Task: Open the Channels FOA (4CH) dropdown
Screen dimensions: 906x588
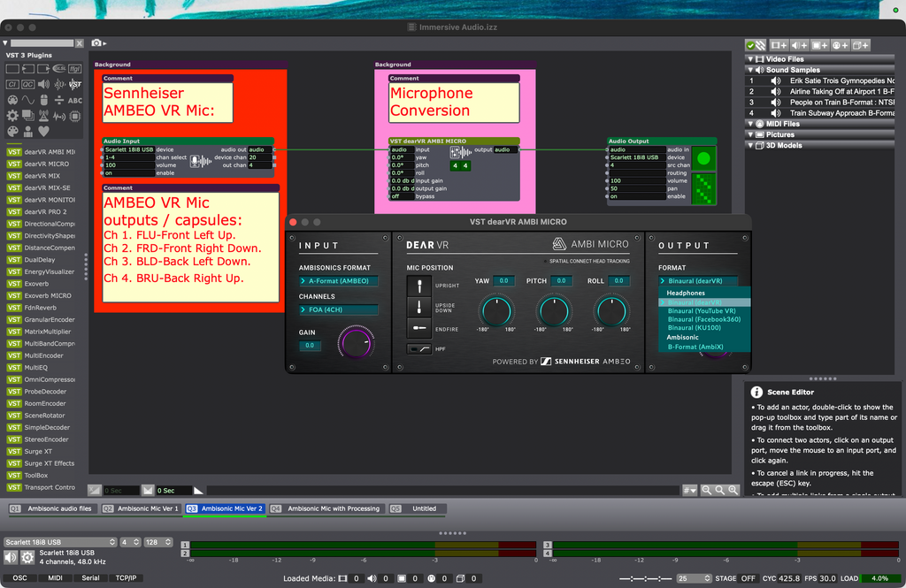Action: [338, 309]
